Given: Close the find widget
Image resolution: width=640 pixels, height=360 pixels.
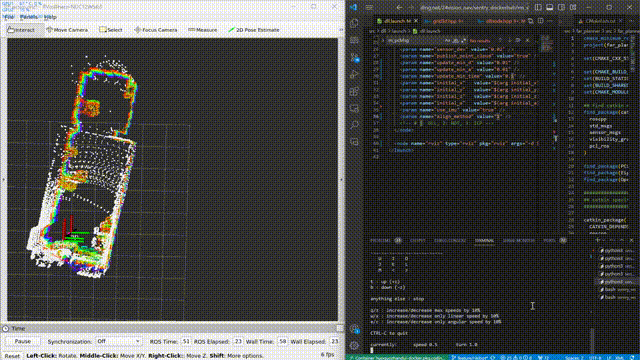Looking at the screenshot, I should point(527,40).
